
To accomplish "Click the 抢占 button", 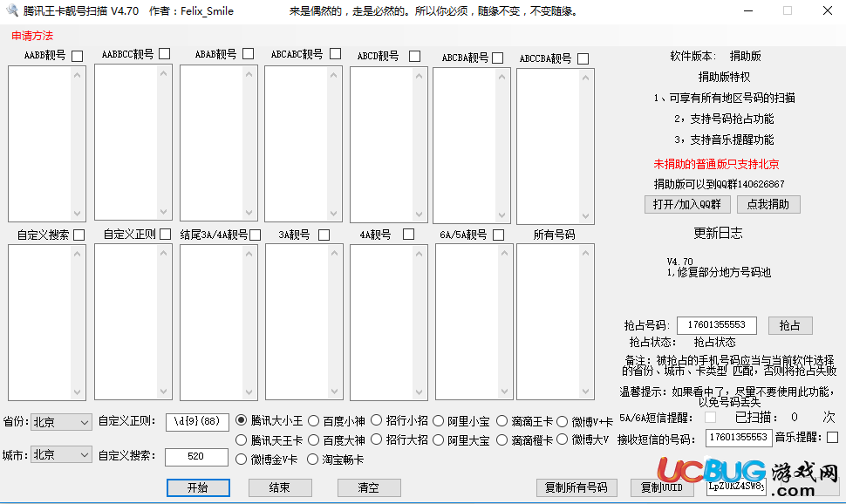I will coord(790,325).
